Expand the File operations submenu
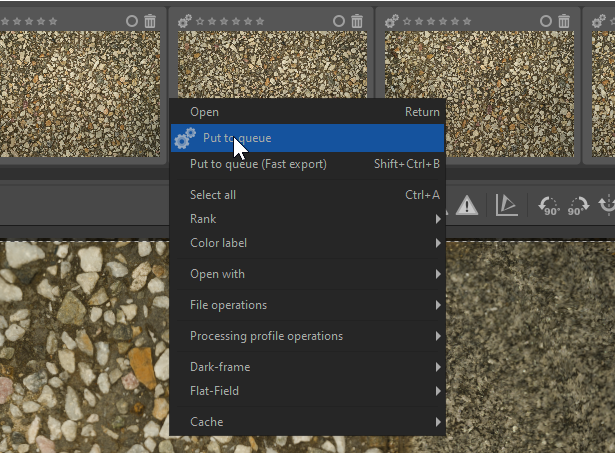 click(x=308, y=305)
